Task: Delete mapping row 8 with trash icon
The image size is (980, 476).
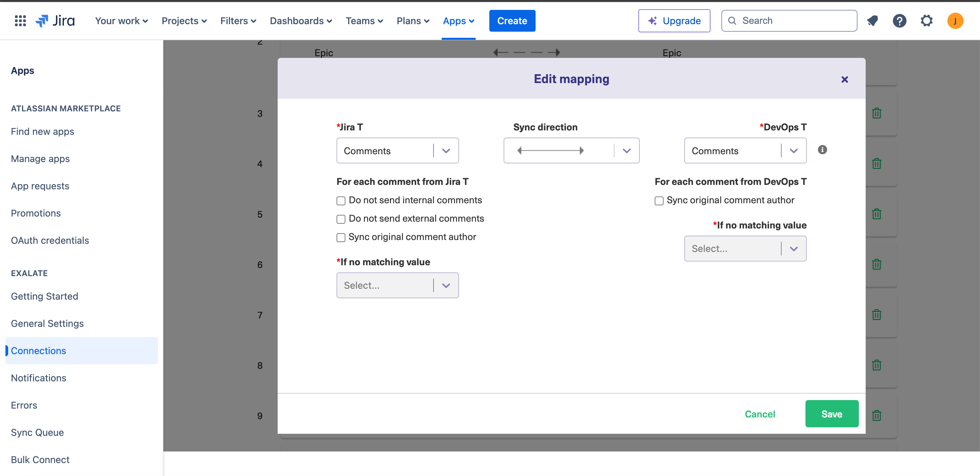Action: (877, 365)
